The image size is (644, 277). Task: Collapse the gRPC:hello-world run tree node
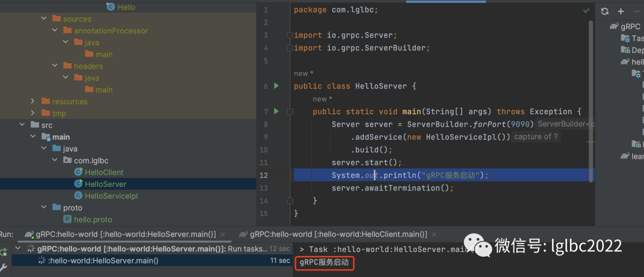18,248
